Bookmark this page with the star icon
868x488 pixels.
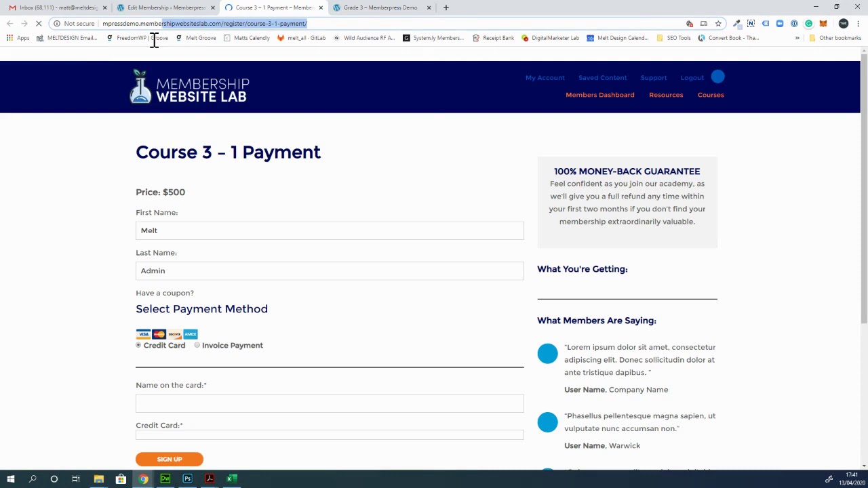[x=718, y=24]
